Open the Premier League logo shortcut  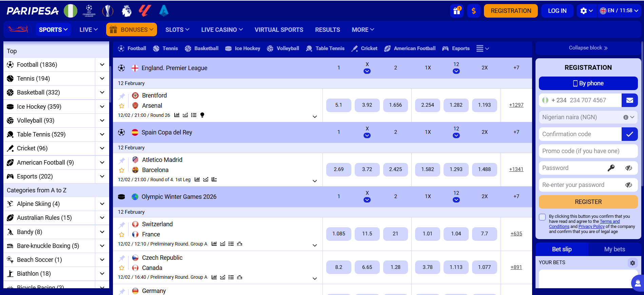point(126,11)
